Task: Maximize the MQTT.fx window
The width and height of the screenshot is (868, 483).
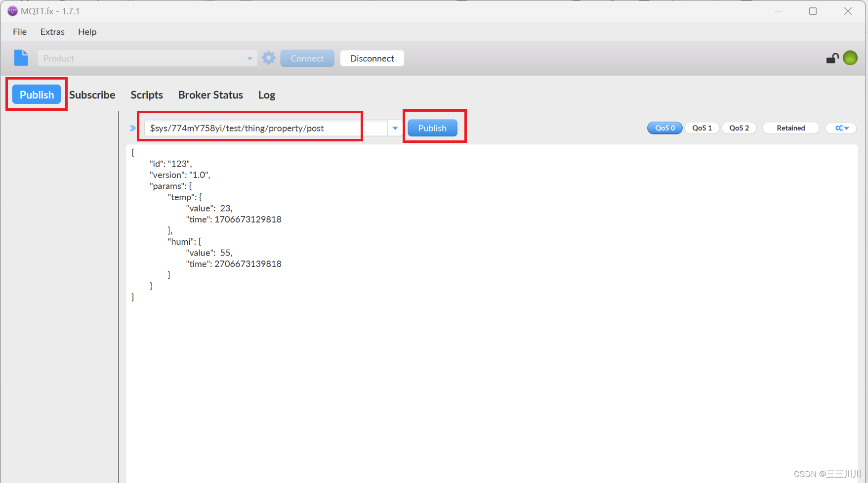Action: click(813, 11)
